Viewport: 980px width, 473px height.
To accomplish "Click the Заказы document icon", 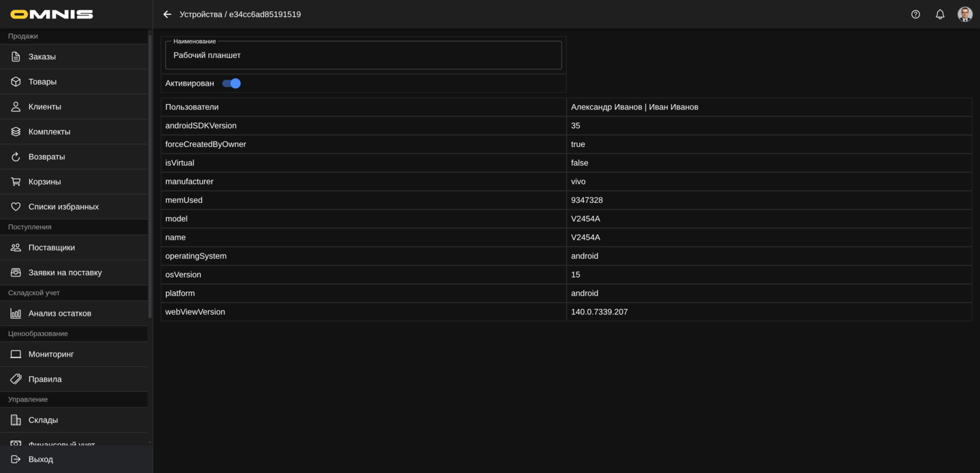I will point(16,56).
